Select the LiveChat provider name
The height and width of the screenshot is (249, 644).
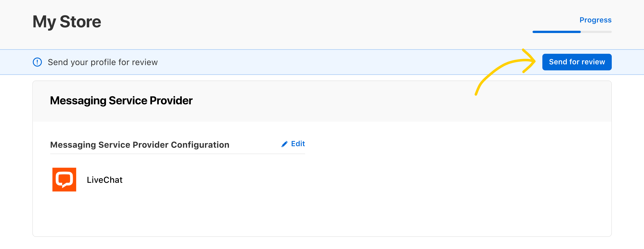(x=104, y=180)
